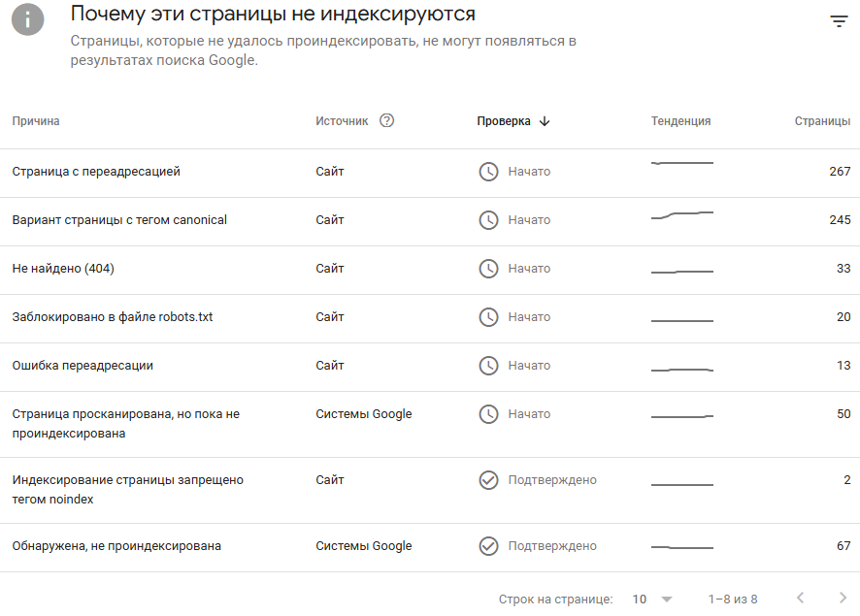Open the Страница с переадресацией row
Image resolution: width=860 pixels, height=616 pixels.
pos(96,172)
